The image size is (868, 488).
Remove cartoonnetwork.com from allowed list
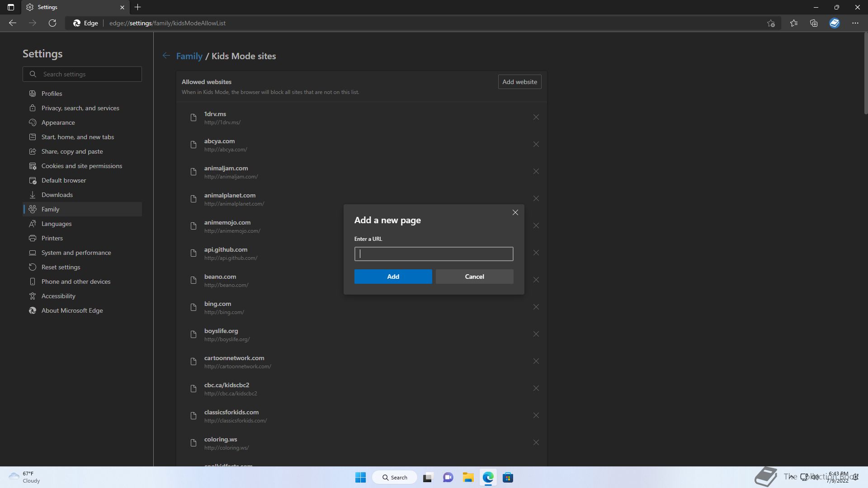click(536, 361)
